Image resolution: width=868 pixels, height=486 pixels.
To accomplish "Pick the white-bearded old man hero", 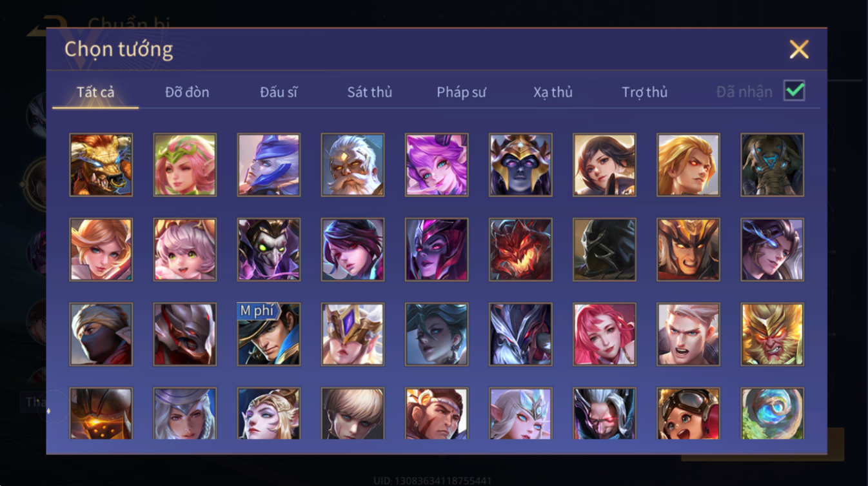I will 353,165.
